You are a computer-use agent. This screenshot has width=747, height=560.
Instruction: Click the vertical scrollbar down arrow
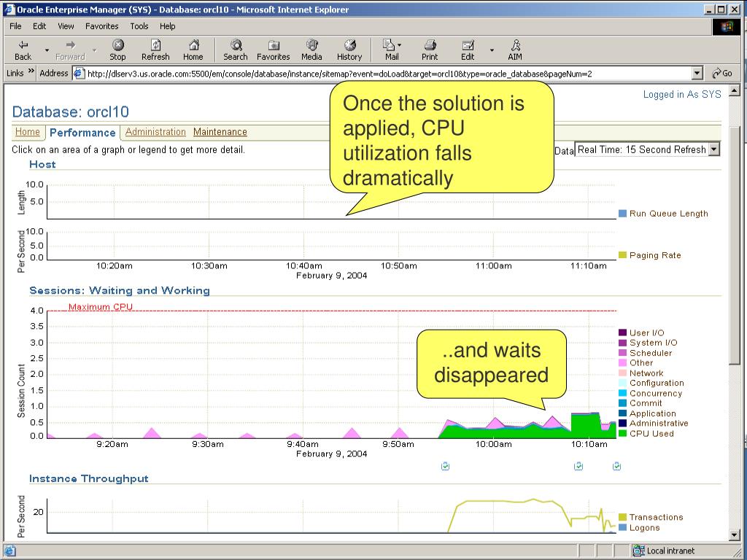(734, 534)
